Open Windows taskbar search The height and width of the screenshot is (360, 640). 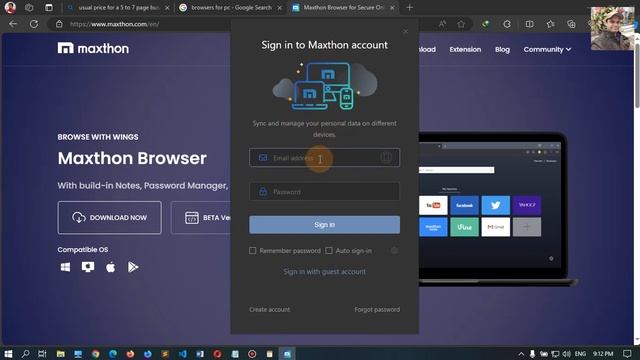click(x=25, y=354)
